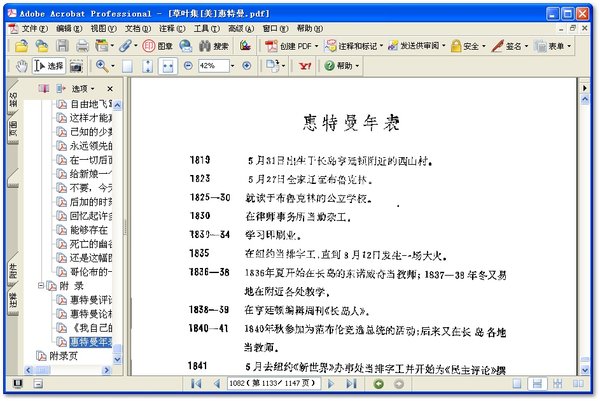Open the 视图(V) menu

103,29
